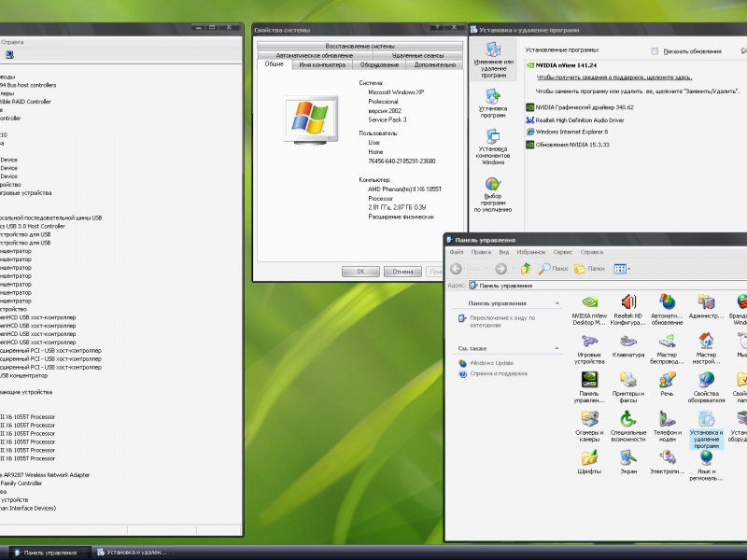Select NVIDIA Графический драйвер 340.62 in program list
Image resolution: width=747 pixels, height=560 pixels.
(x=580, y=107)
